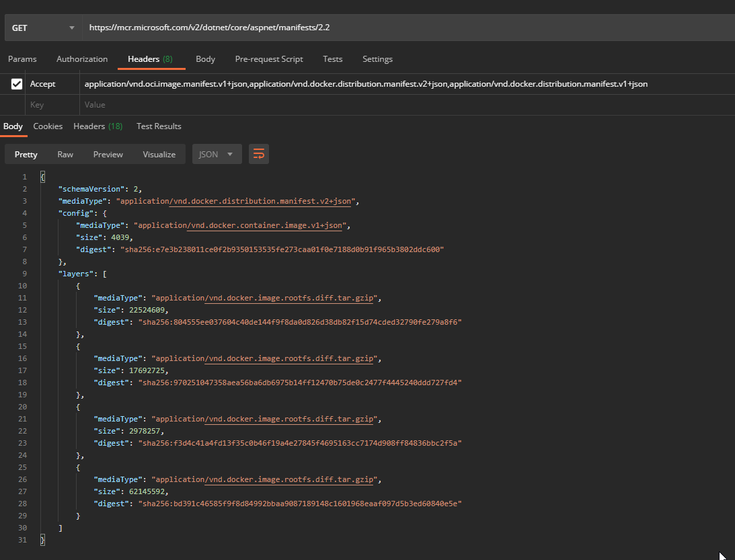
Task: Show response Headers (18) tab
Action: [x=98, y=126]
